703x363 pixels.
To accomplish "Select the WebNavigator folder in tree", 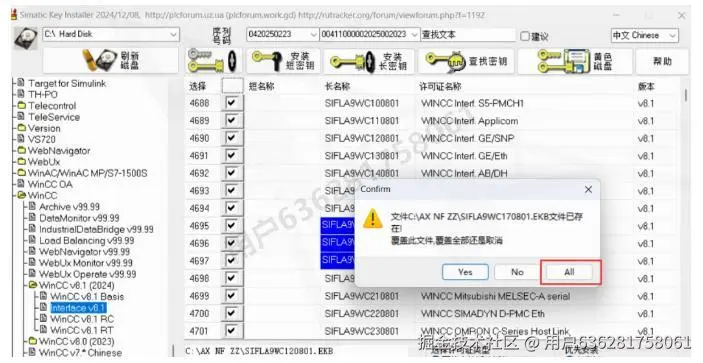I will point(59,151).
